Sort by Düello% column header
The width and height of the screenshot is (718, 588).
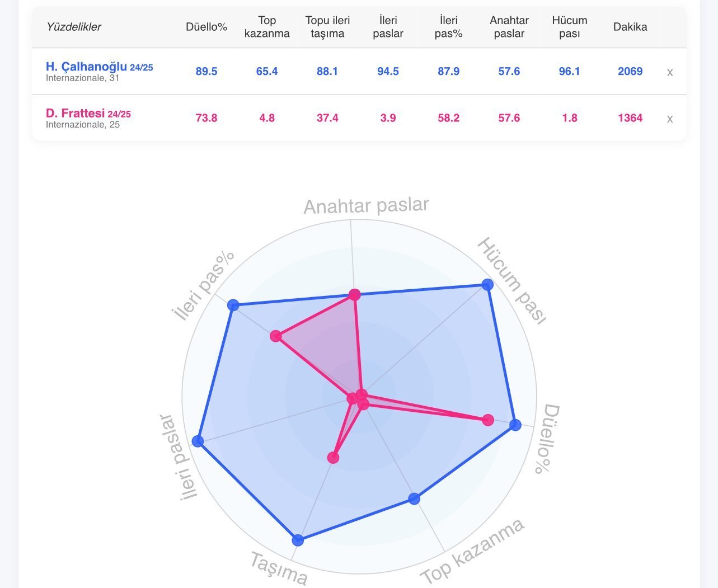[x=207, y=27]
